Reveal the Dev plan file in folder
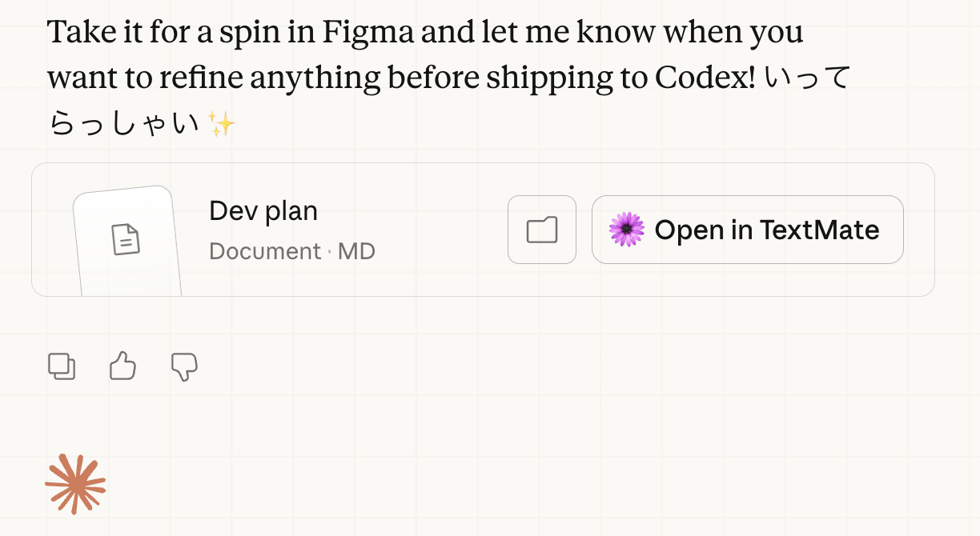 point(542,230)
